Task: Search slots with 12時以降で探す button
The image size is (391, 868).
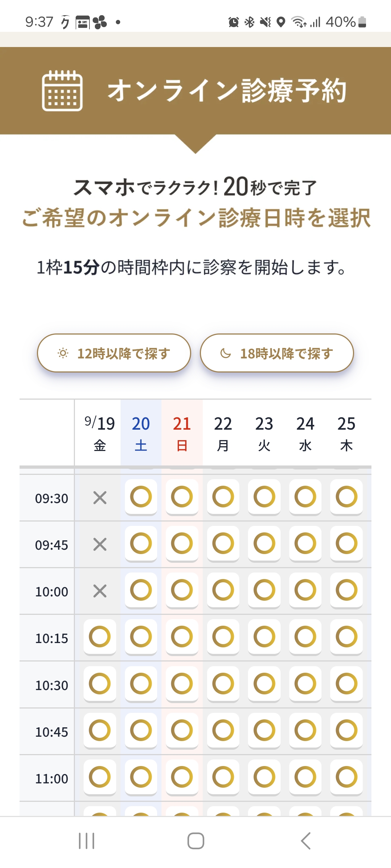Action: (x=114, y=353)
